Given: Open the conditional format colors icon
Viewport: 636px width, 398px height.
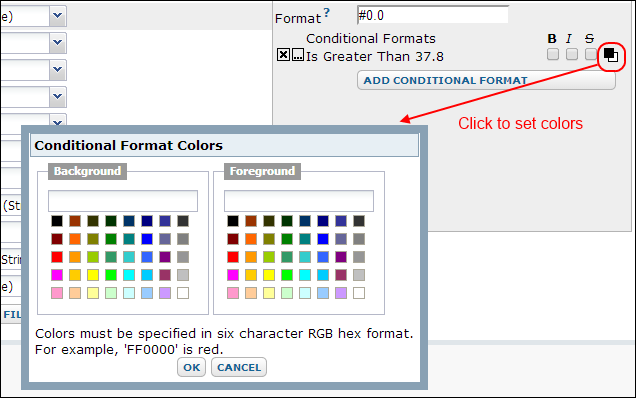Looking at the screenshot, I should pos(611,55).
